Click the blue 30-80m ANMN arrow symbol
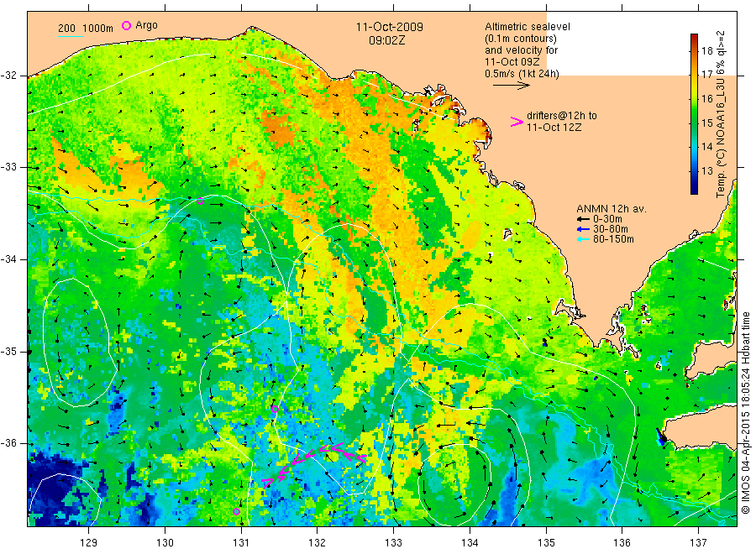Screen dimensions: 756x554 tap(583, 229)
